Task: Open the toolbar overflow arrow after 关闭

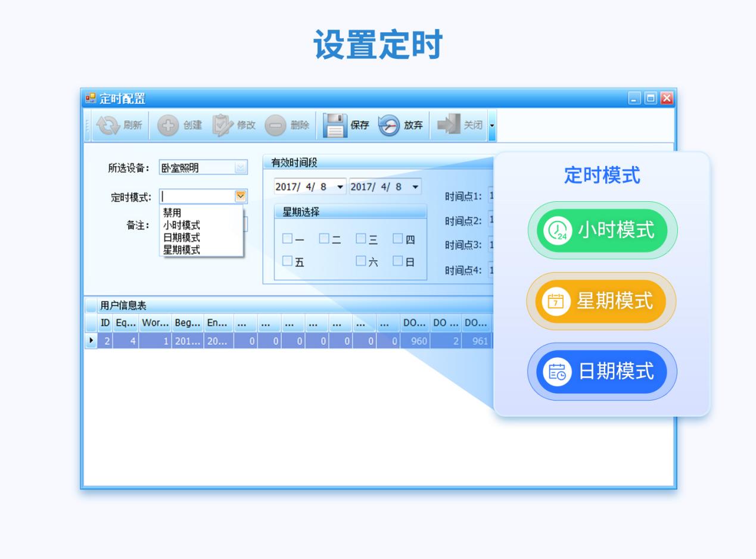Action: point(492,126)
